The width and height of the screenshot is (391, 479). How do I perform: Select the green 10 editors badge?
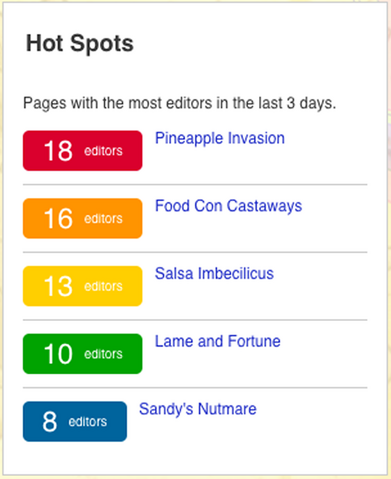[83, 354]
